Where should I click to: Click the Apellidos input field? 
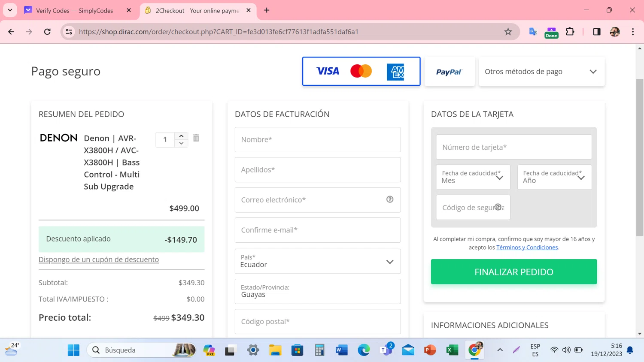(318, 169)
